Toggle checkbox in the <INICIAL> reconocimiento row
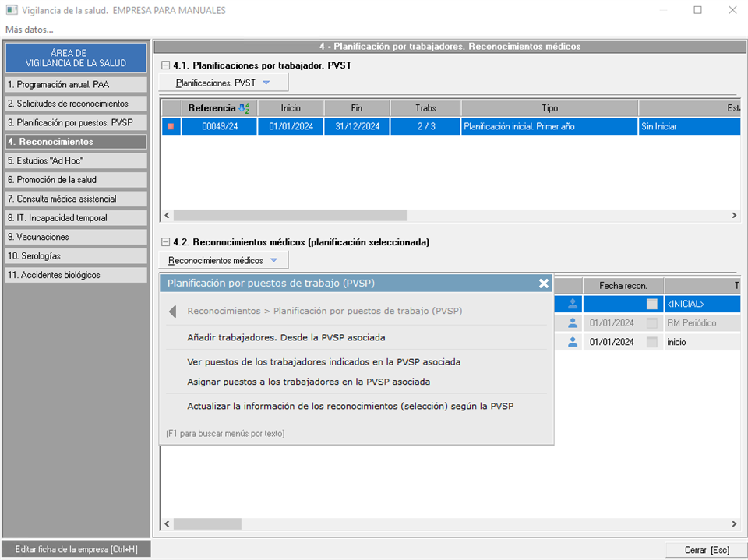The height and width of the screenshot is (560, 748). tap(651, 304)
